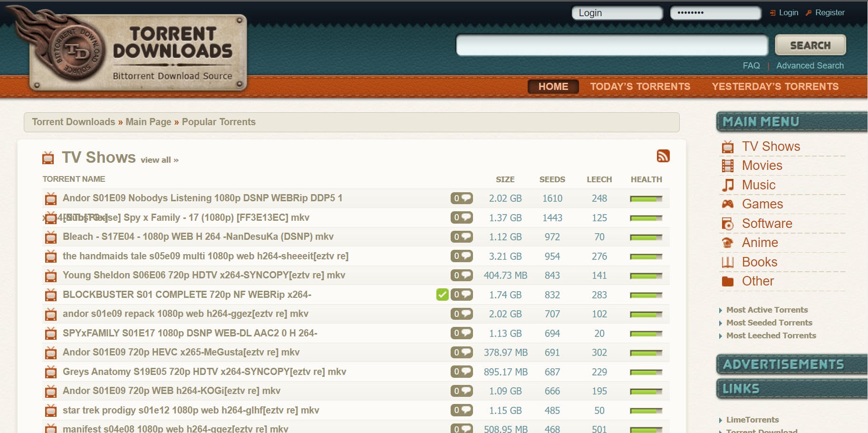Click the comment bubble for Spy x Family 17
Screen dimensions: 868x433
click(x=462, y=217)
